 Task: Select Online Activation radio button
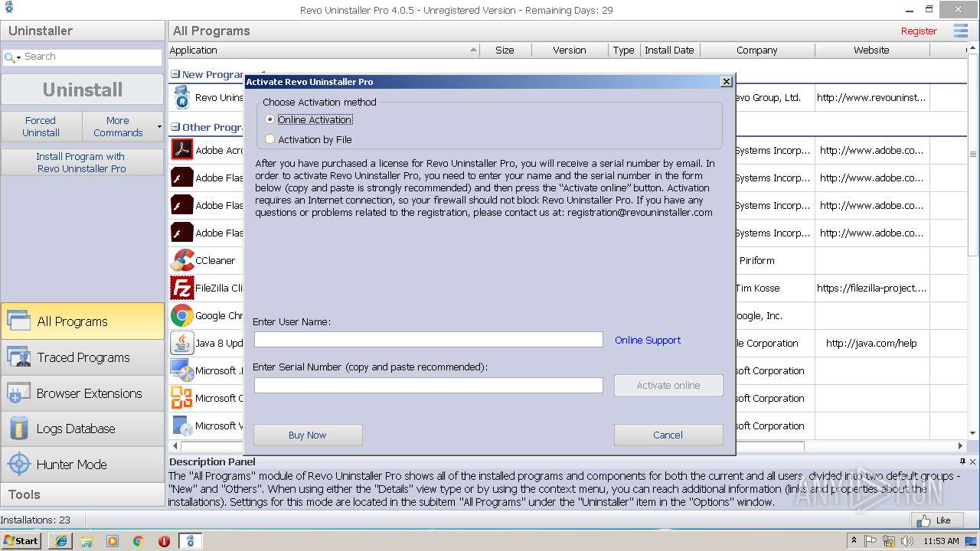(x=269, y=119)
